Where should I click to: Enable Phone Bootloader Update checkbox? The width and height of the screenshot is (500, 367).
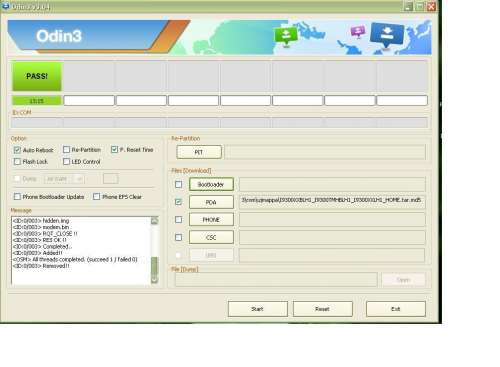coord(17,197)
